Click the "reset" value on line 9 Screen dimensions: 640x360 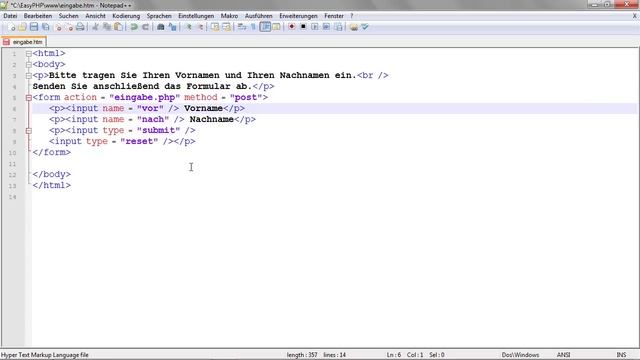coord(139,141)
